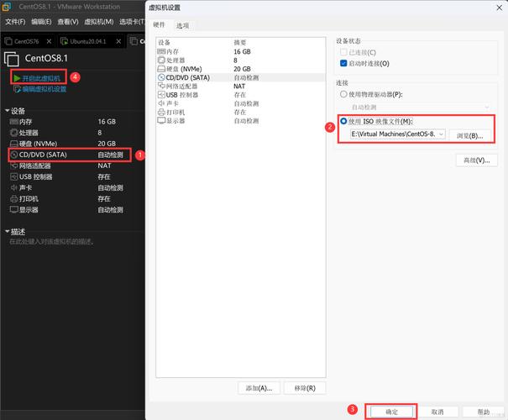
Task: Select the USB 控制器 row in settings dialog
Action: 241,95
